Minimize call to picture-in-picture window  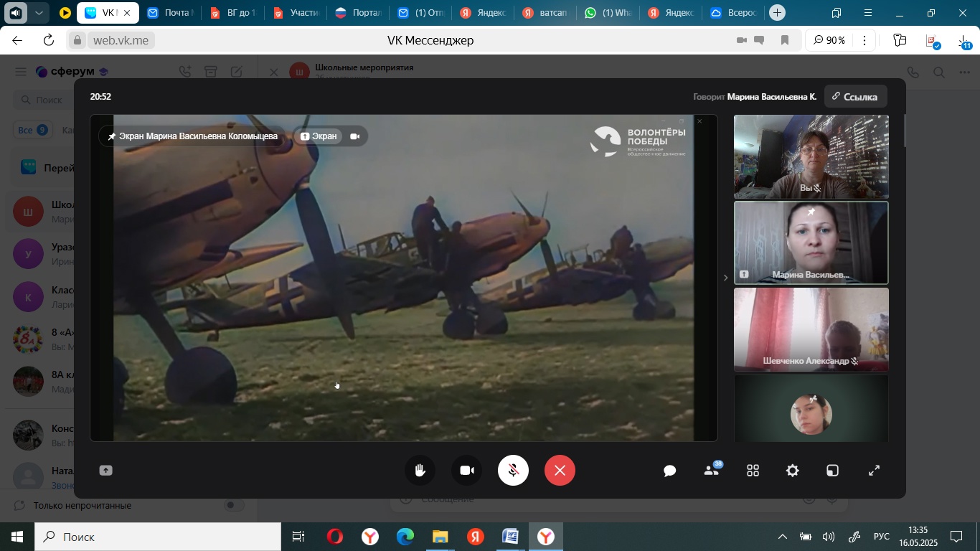click(832, 471)
